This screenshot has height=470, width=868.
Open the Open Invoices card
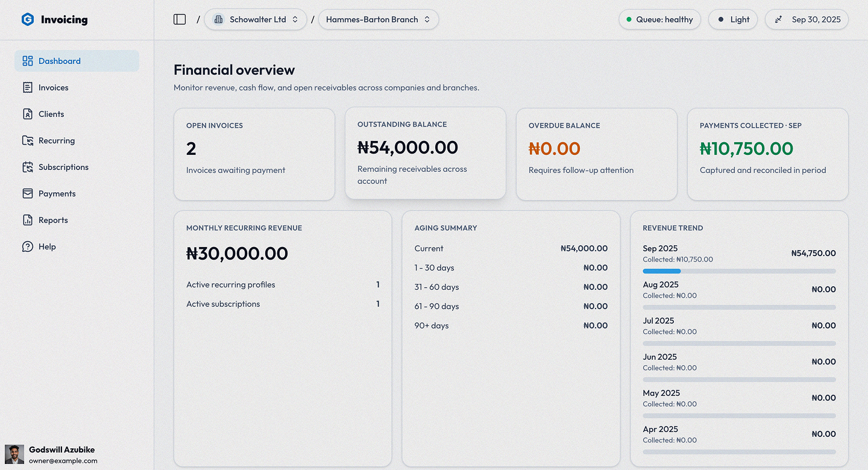pos(254,154)
